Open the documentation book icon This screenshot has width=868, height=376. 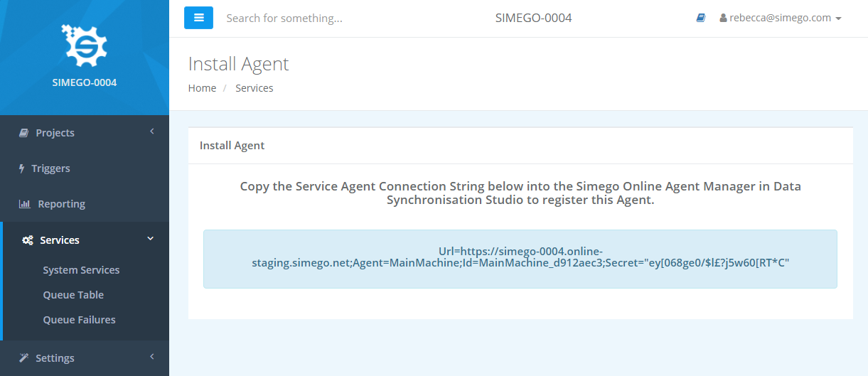tap(701, 18)
